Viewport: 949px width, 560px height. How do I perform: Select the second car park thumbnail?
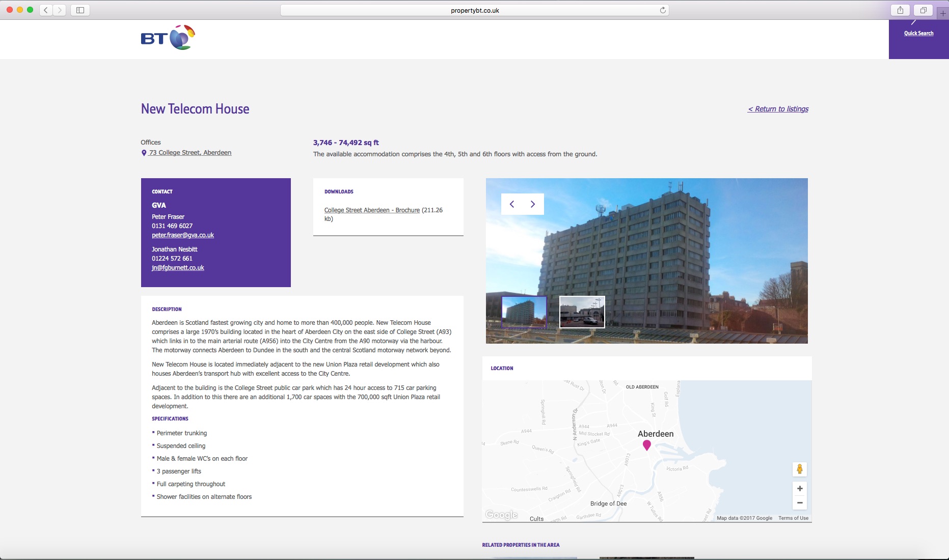pos(582,312)
